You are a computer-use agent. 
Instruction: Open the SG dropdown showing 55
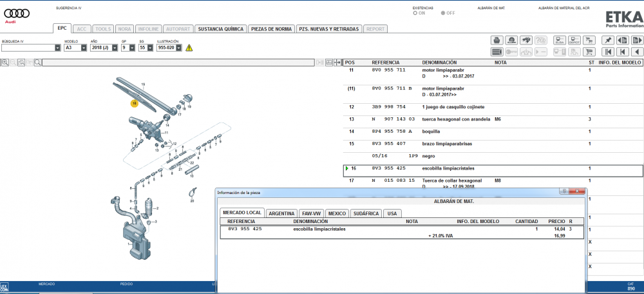tap(149, 48)
